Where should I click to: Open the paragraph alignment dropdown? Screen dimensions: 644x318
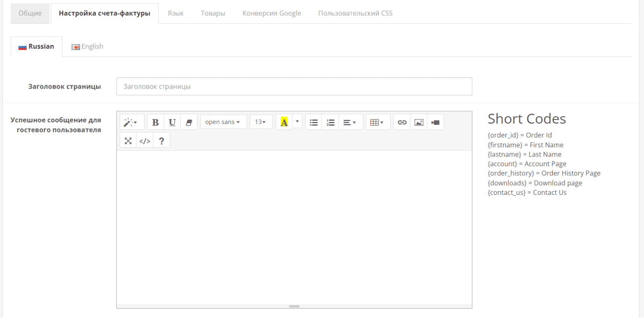[x=351, y=122]
